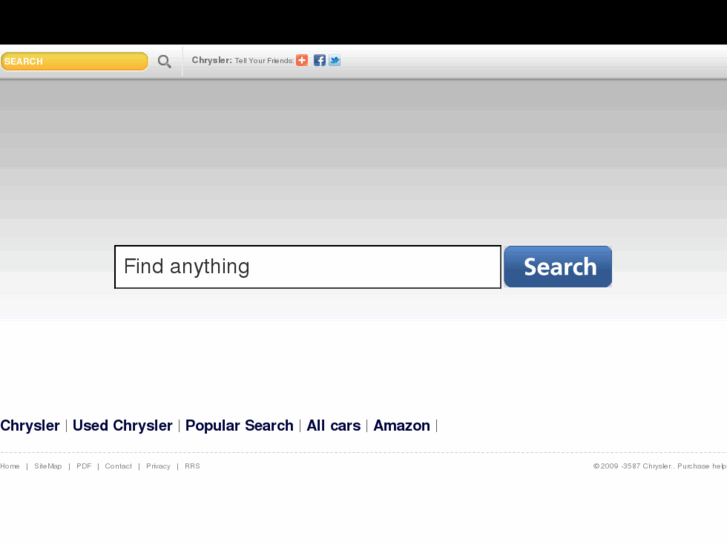Open the RRS feed link
This screenshot has height=545, width=727.
tap(192, 466)
